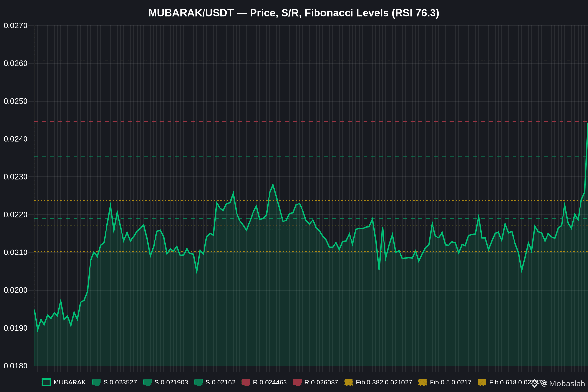Click the Fib 0.5 gold legend swatch
The width and height of the screenshot is (588, 392).
(423, 382)
